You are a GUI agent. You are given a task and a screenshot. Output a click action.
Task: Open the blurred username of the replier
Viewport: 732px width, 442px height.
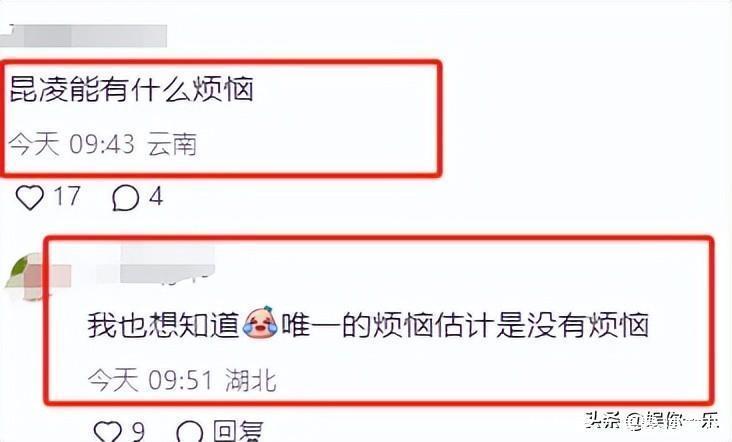(156, 266)
